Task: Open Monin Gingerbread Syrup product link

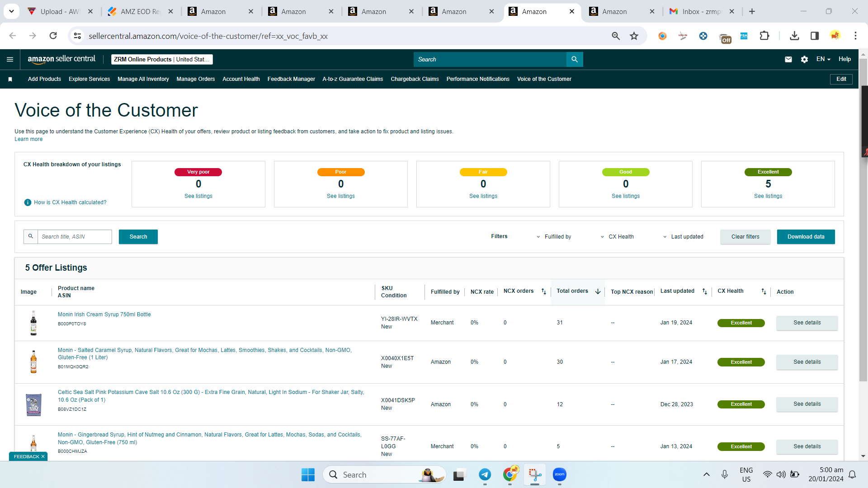Action: coord(209,438)
